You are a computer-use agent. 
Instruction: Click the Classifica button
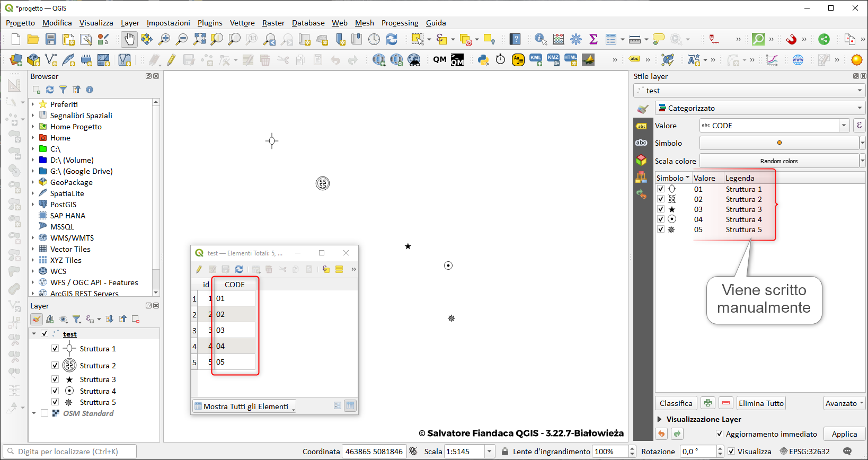(676, 403)
